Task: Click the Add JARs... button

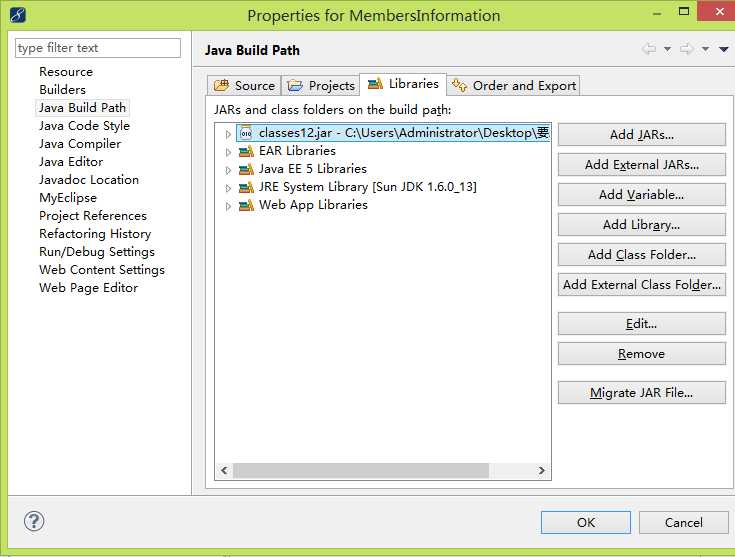Action: (642, 135)
